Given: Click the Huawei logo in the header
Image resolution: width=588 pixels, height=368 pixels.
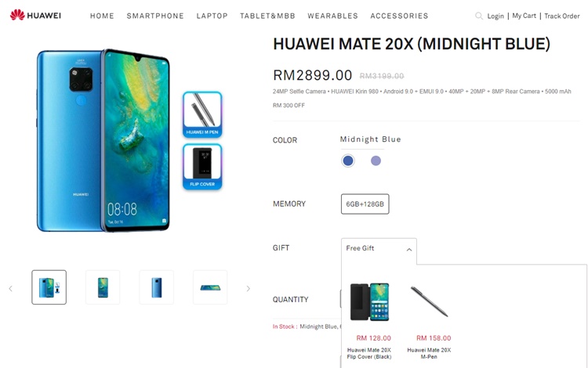Looking at the screenshot, I should coord(35,16).
